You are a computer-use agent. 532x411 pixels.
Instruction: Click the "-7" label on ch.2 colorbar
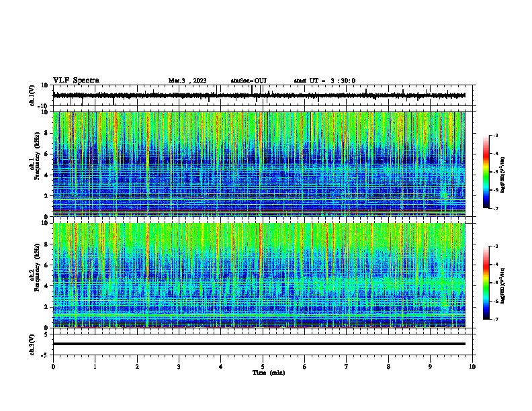tap(495, 319)
